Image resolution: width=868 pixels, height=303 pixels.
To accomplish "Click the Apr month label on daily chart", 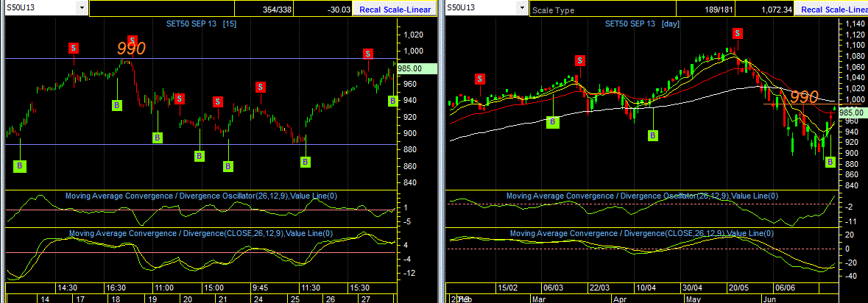I will pyautogui.click(x=619, y=299).
